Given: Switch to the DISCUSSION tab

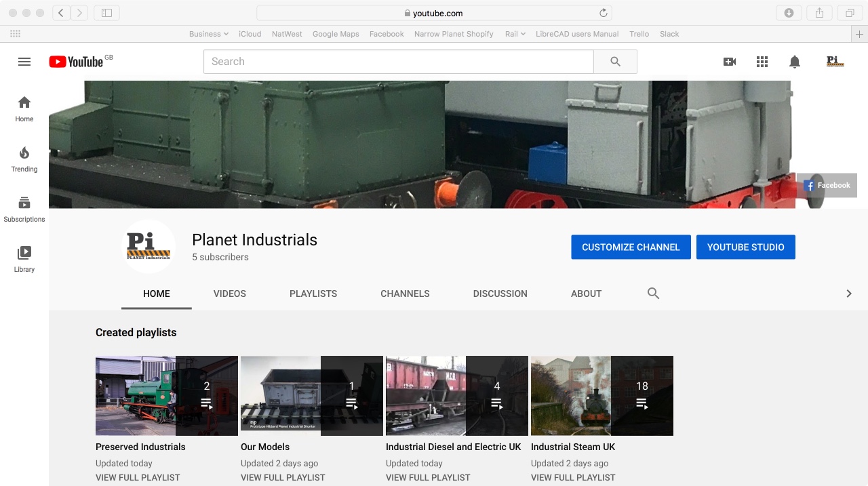Looking at the screenshot, I should [500, 293].
